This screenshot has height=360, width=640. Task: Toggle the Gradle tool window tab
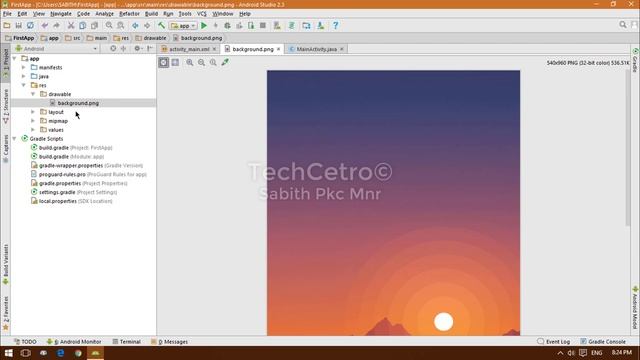click(635, 60)
